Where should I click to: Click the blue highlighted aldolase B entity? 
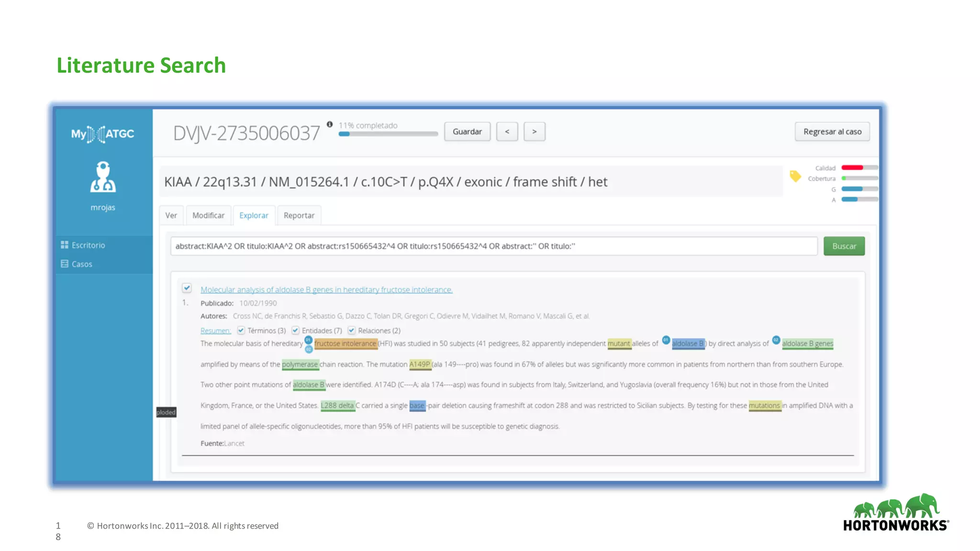point(688,344)
